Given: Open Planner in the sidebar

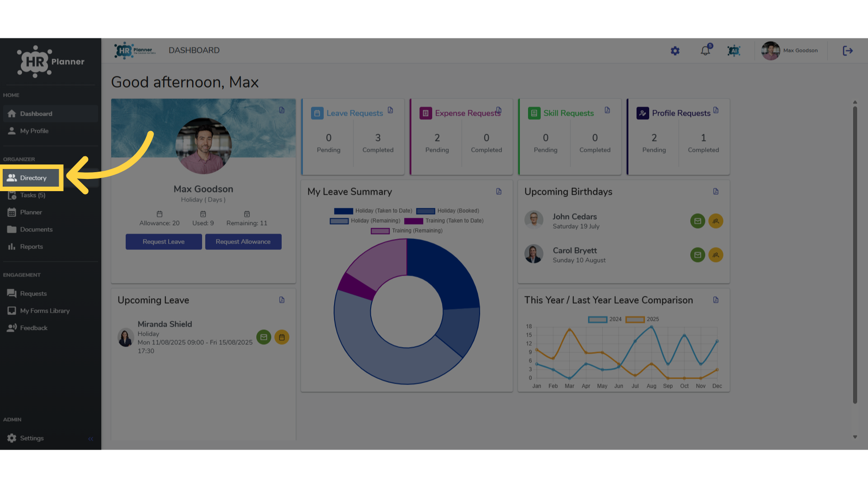Looking at the screenshot, I should 50,212.
